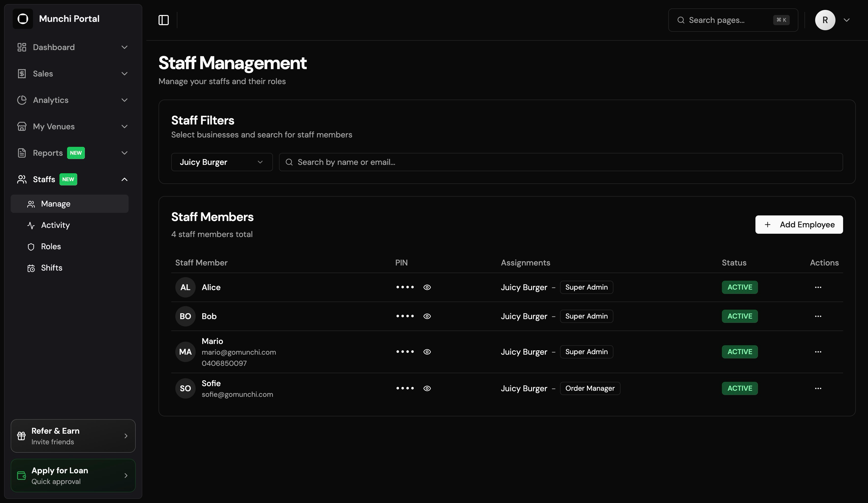868x503 pixels.
Task: Click Sofie's Order Manager role badge
Action: (x=590, y=388)
